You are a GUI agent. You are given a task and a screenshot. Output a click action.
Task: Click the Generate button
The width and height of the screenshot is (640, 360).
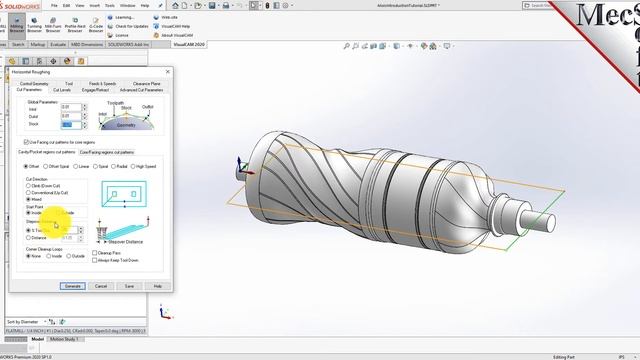pos(73,286)
